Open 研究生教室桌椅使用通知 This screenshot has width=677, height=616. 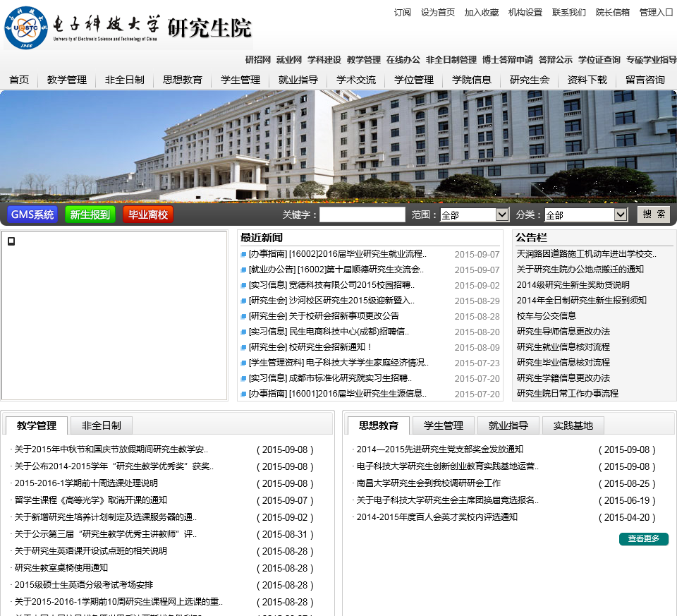[61, 568]
